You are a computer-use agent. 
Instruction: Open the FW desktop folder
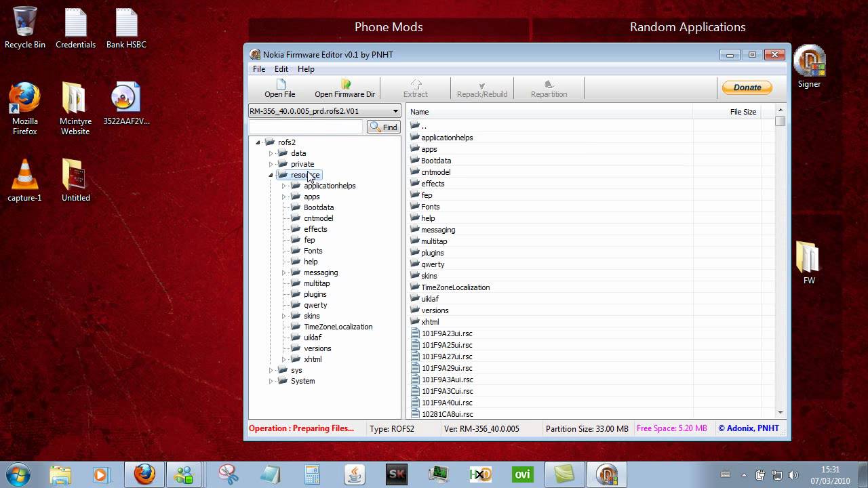[x=808, y=262]
